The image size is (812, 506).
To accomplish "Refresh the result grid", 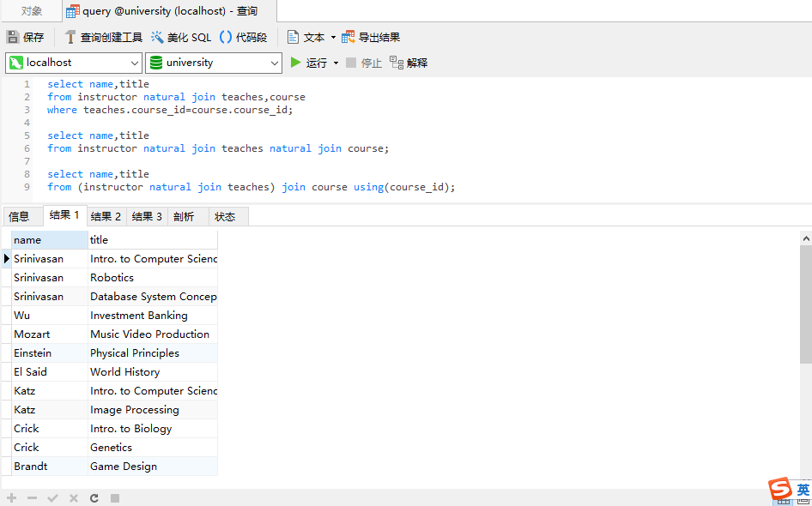I will 94,498.
